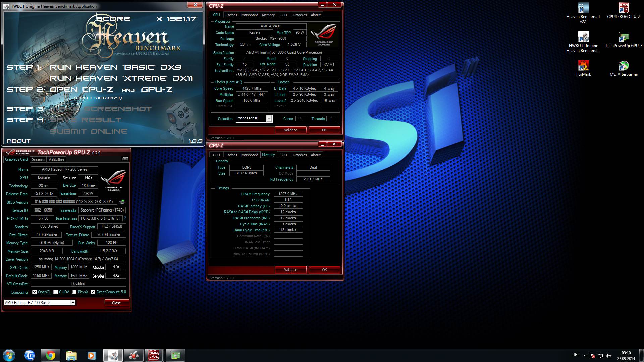Launch Google Chrome from taskbar
Viewport: 644px width, 362px height.
(51, 355)
